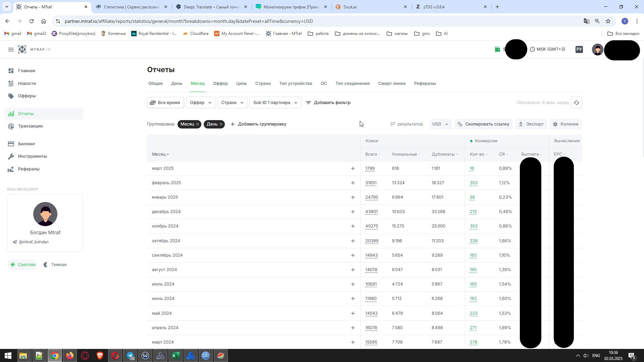Sort by the Уникальные column header
The height and width of the screenshot is (362, 644).
pyautogui.click(x=406, y=154)
